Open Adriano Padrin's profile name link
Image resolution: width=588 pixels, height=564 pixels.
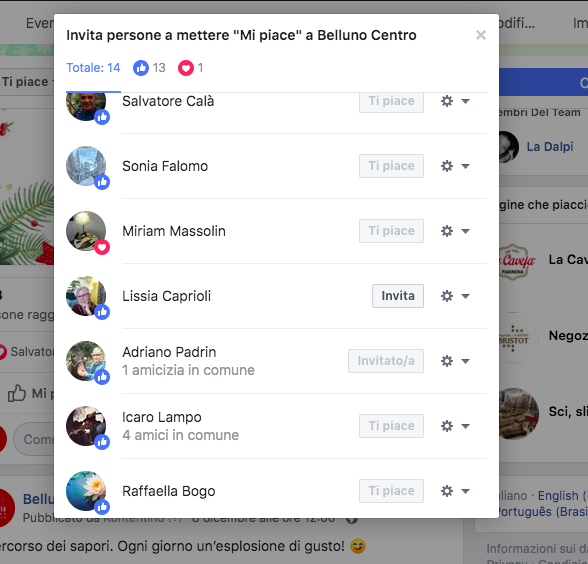[x=169, y=352]
